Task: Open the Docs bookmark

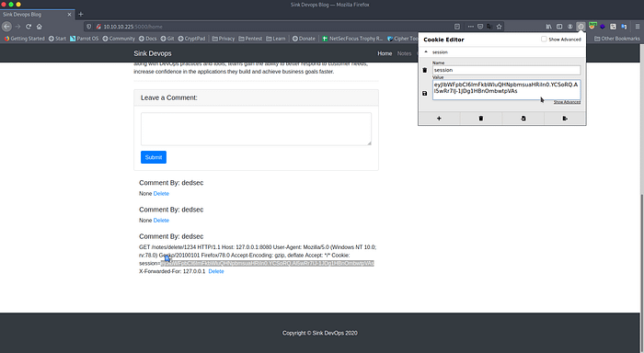Action: tap(148, 39)
